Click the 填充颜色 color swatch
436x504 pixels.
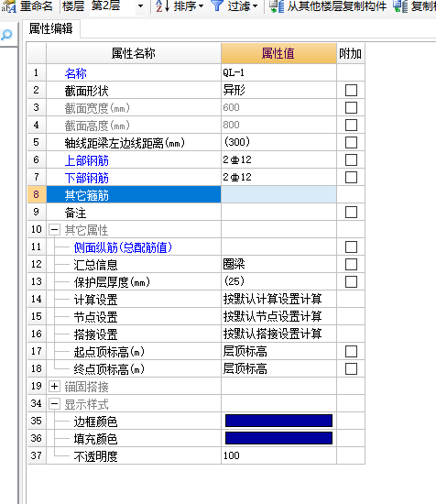tap(278, 438)
